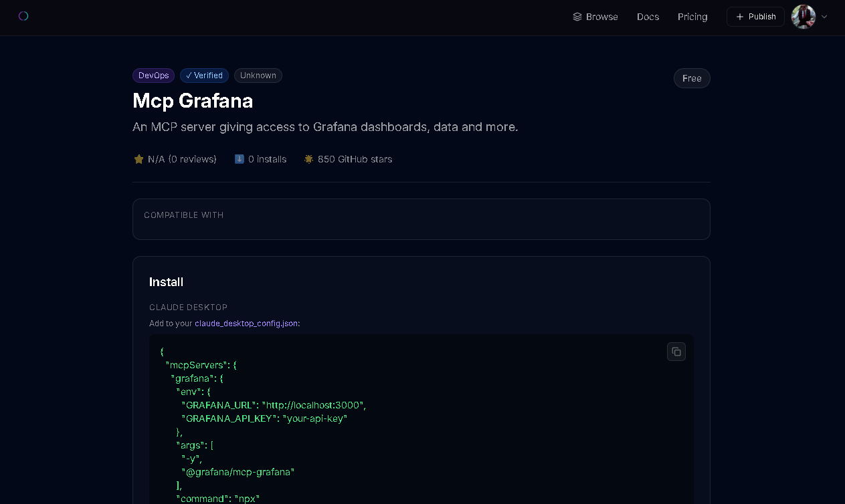This screenshot has height=504, width=845.
Task: Click the Install heading
Action: (x=166, y=282)
